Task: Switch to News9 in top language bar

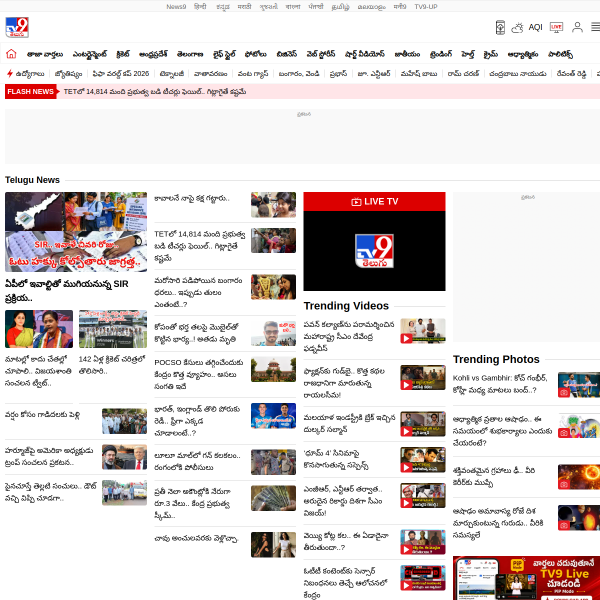Action: (176, 7)
